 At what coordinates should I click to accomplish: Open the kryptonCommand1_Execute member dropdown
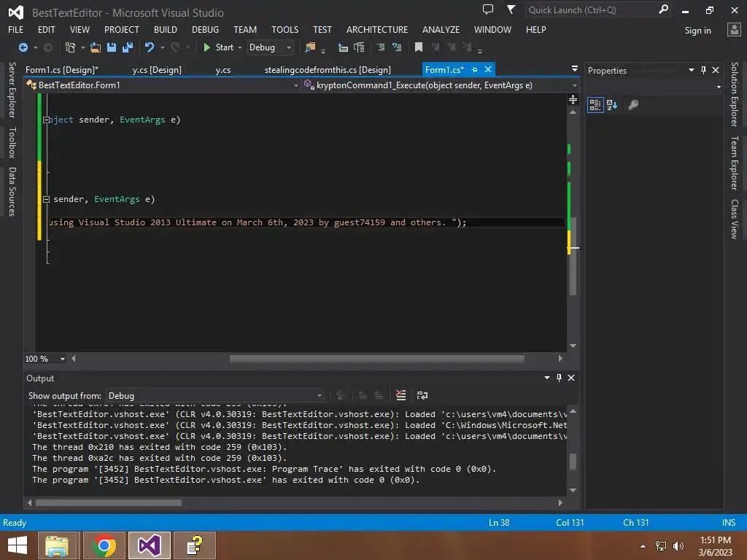(x=440, y=85)
